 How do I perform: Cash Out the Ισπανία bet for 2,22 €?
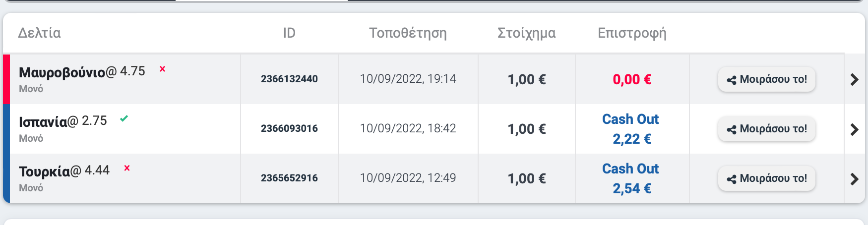point(631,129)
